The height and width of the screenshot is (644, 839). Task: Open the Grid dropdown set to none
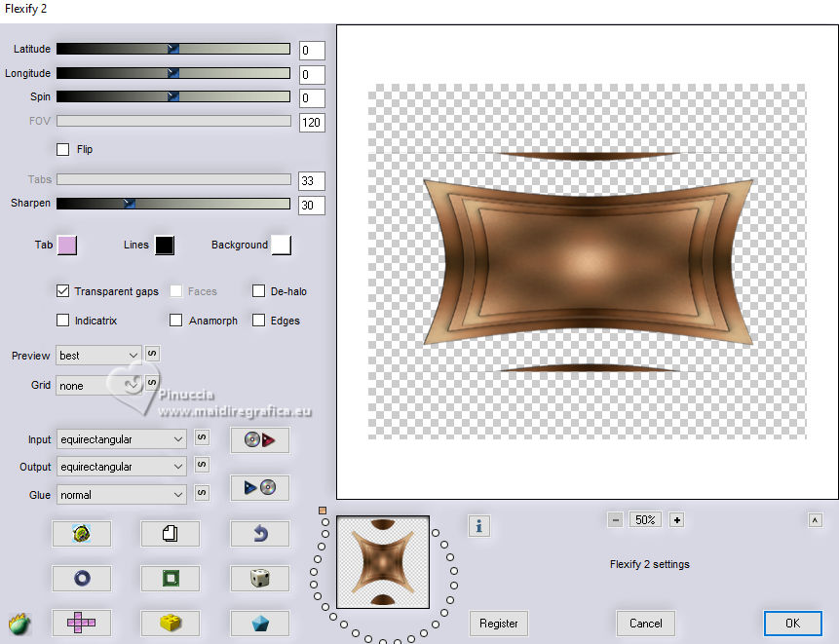(x=98, y=386)
